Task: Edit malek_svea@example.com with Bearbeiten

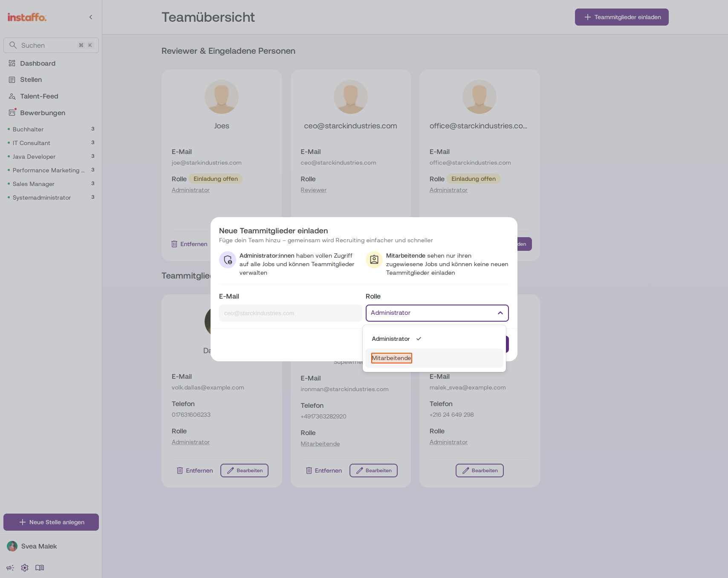Action: coord(480,471)
